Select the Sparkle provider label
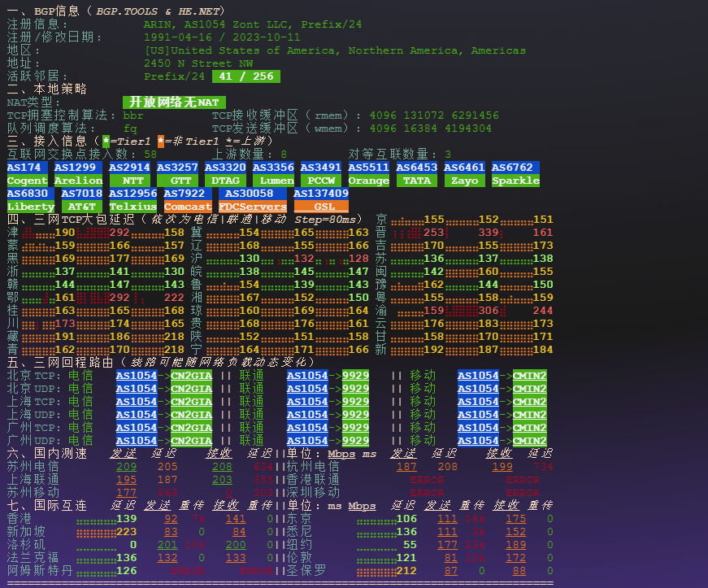This screenshot has height=588, width=708. (515, 181)
